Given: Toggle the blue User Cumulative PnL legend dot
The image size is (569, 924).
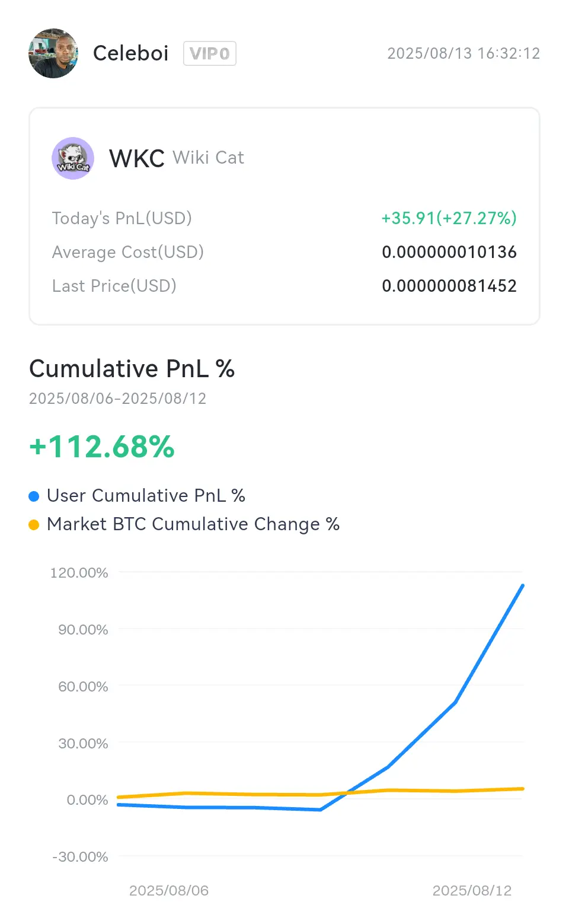Looking at the screenshot, I should (x=34, y=496).
